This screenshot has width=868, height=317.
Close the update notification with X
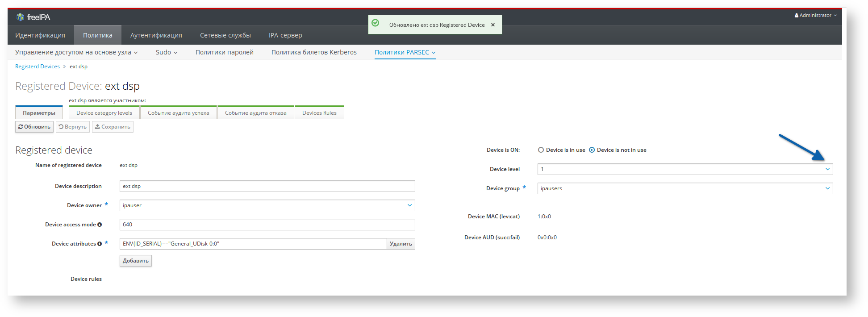click(493, 25)
